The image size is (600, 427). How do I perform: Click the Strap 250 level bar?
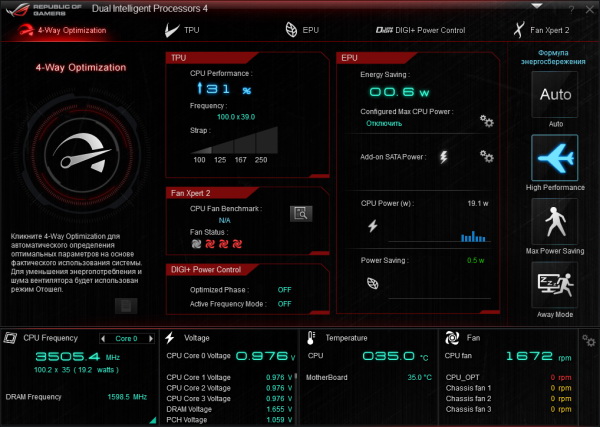click(x=267, y=140)
